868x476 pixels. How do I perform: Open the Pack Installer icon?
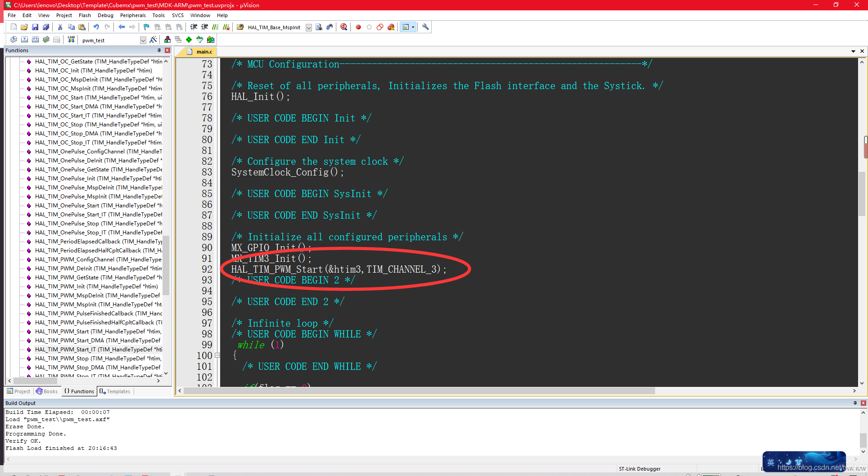tap(211, 40)
